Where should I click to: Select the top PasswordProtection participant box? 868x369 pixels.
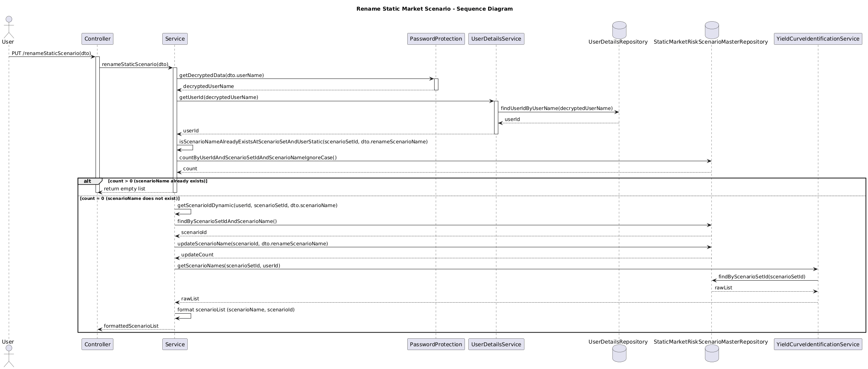point(436,39)
